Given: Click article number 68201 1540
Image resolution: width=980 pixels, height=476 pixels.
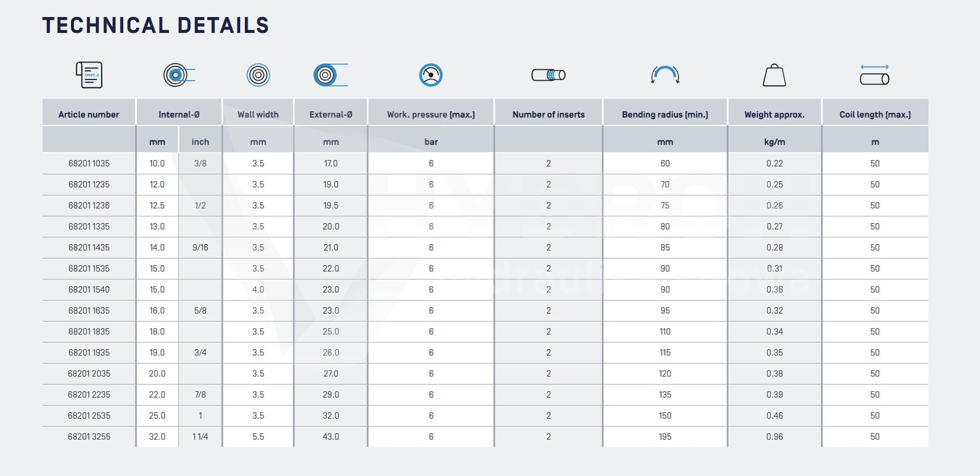Looking at the screenshot, I should pos(89,290).
